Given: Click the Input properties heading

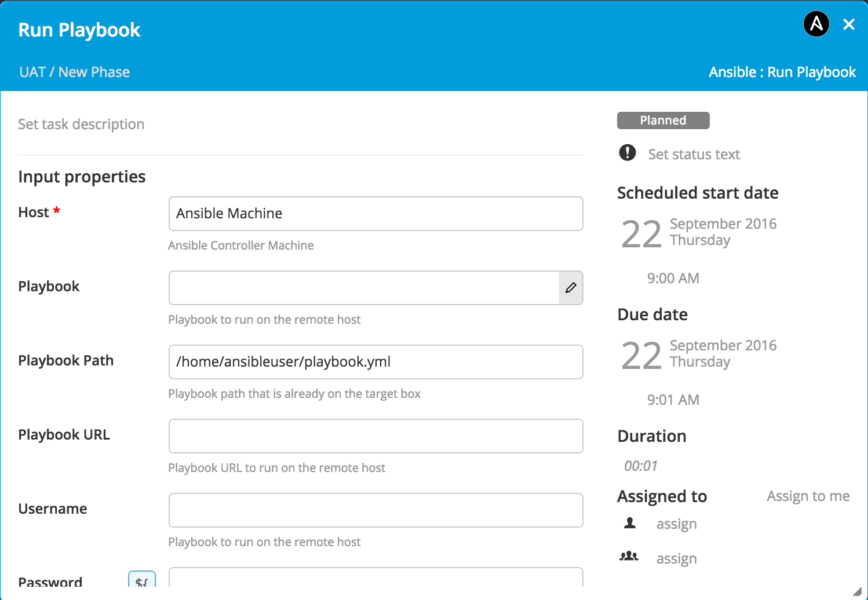Looking at the screenshot, I should pyautogui.click(x=82, y=177).
